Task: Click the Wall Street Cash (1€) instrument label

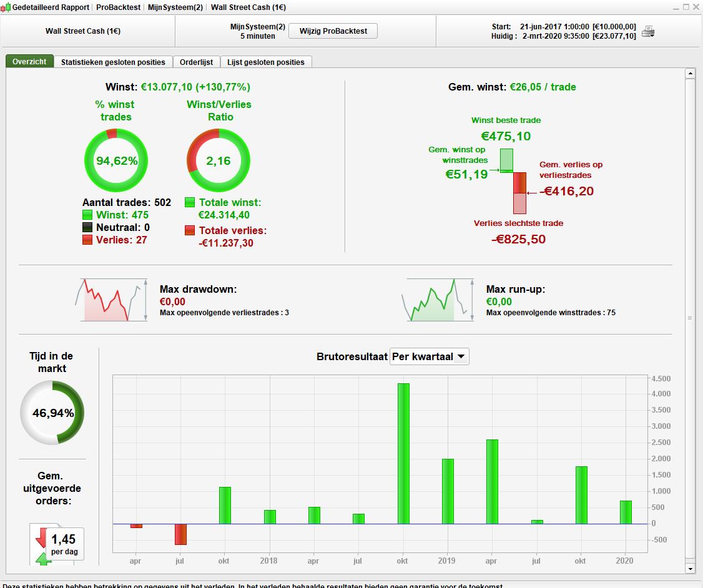Action: [x=83, y=31]
